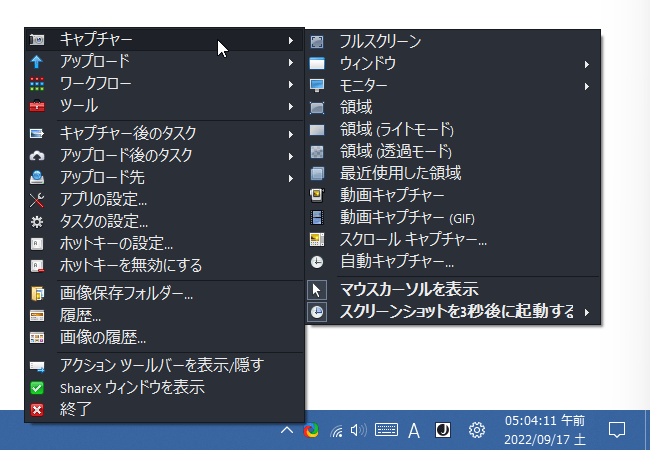Open 画像の履歴... entry
Image resolution: width=650 pixels, height=450 pixels.
point(165,338)
